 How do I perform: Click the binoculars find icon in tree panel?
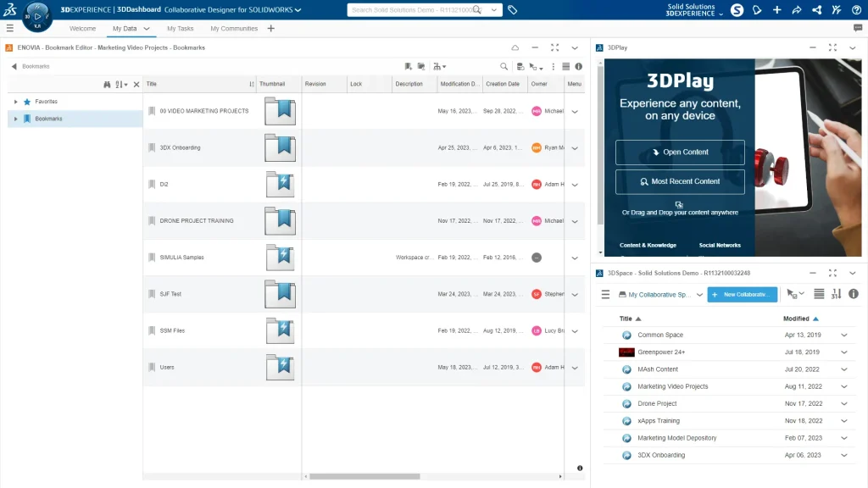coord(107,84)
